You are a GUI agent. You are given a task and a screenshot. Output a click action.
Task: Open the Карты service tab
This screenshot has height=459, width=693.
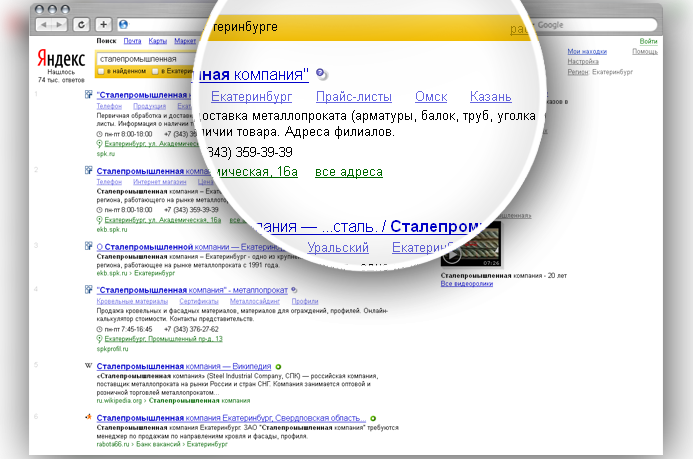158,41
